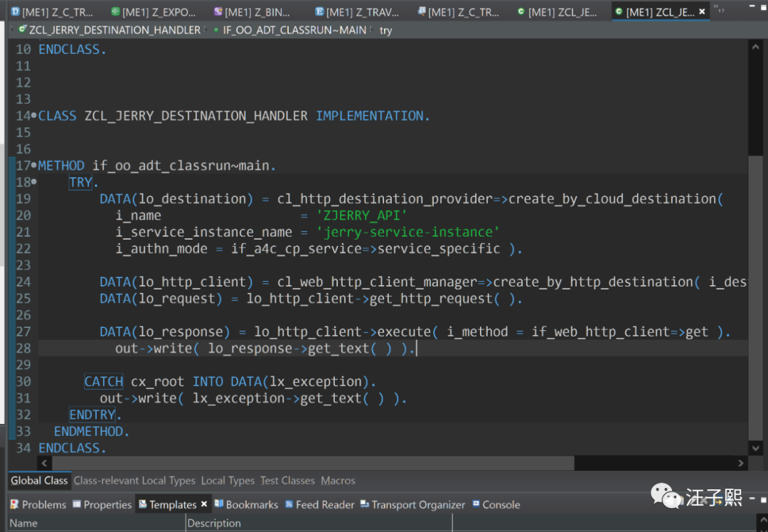
Task: Click ZCL_JERRY_DESTINATION_HANDLER in the breadcrumb
Action: point(114,30)
